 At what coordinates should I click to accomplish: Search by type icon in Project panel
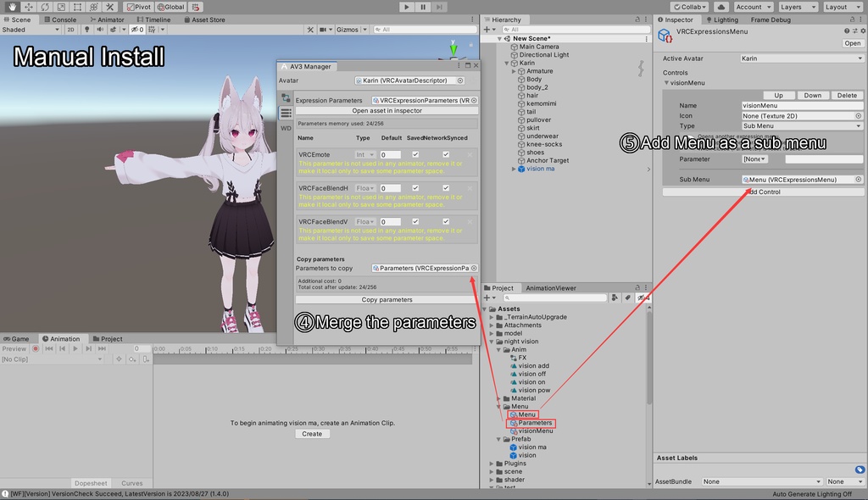point(615,298)
